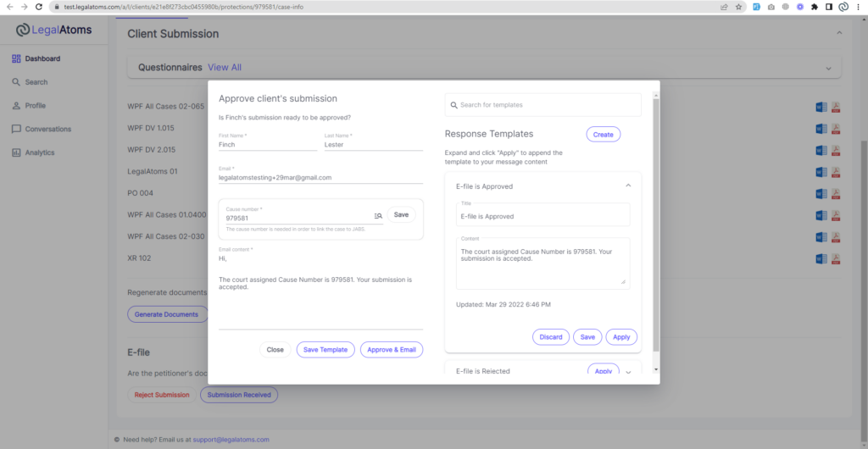Expand the E-file is Rejected template
This screenshot has width=868, height=449.
(x=628, y=372)
